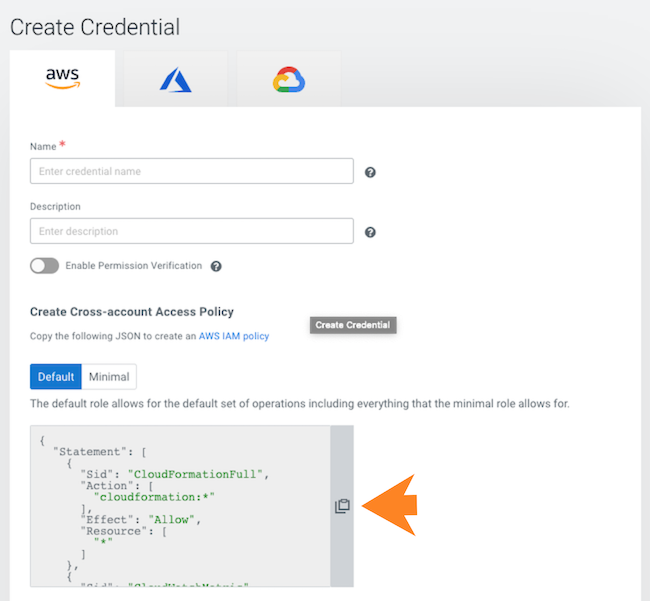This screenshot has width=650, height=601.
Task: Click the Description field label
Action: 55,207
